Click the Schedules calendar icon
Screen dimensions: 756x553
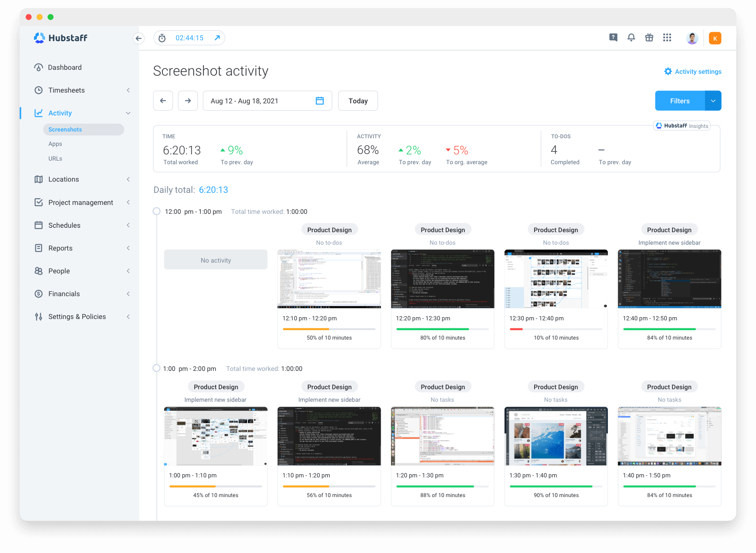[x=38, y=225]
